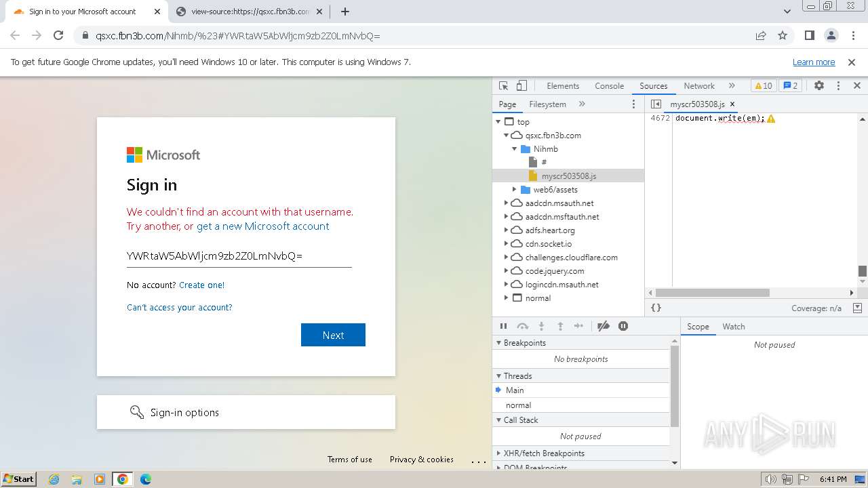Viewport: 868px width, 488px height.
Task: Open new browser tab plus button
Action: tap(345, 12)
